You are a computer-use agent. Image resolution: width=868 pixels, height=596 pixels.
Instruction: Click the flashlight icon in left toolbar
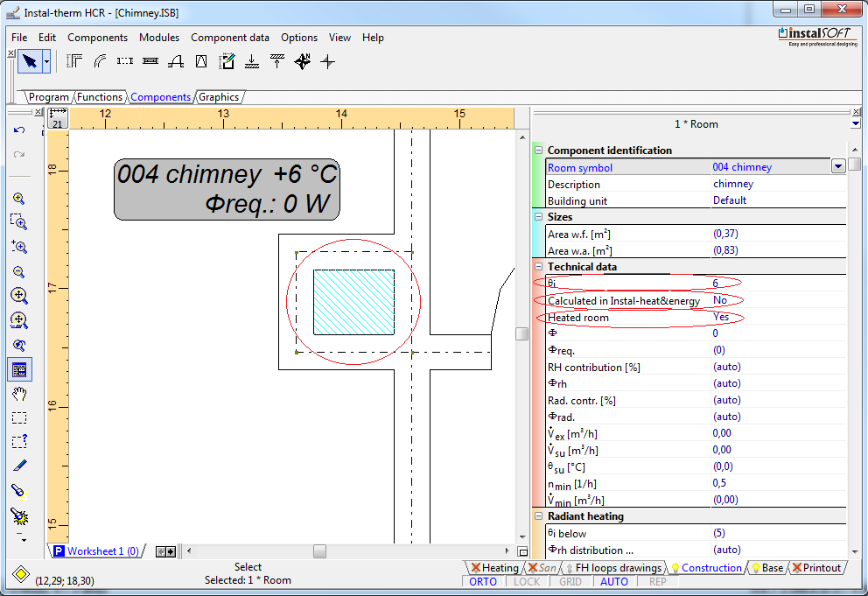point(19,491)
